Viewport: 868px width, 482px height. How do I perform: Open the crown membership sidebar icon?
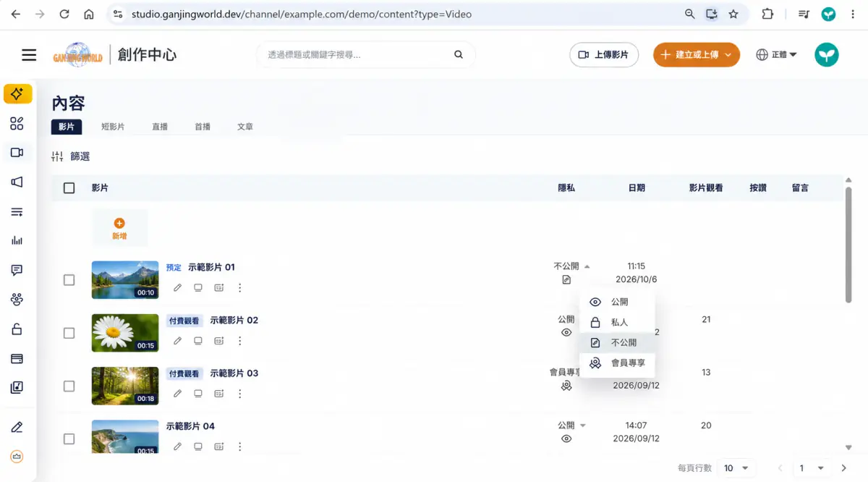17,457
